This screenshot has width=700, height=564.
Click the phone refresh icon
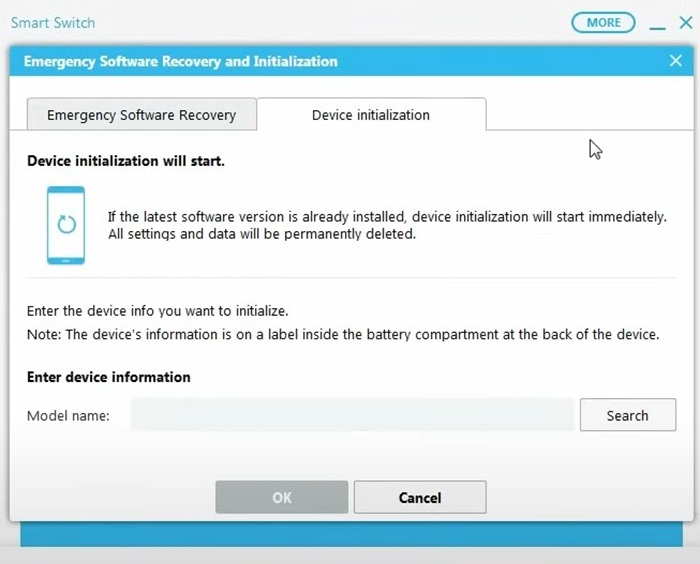pos(66,225)
